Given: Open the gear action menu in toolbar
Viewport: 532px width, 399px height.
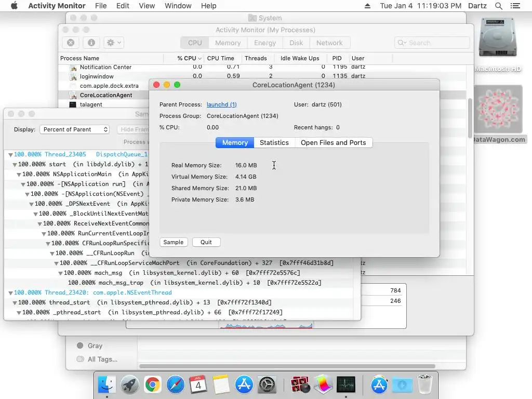Looking at the screenshot, I should [114, 43].
